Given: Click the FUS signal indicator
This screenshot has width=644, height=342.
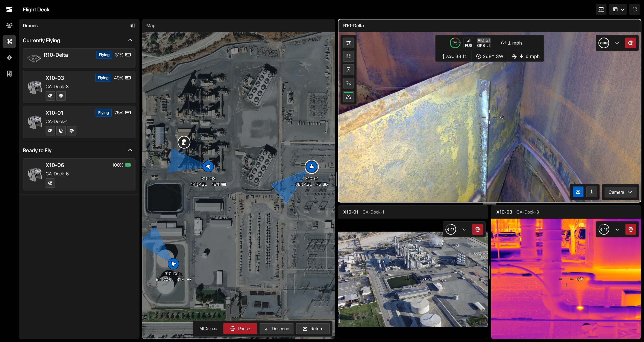Looking at the screenshot, I should [468, 43].
